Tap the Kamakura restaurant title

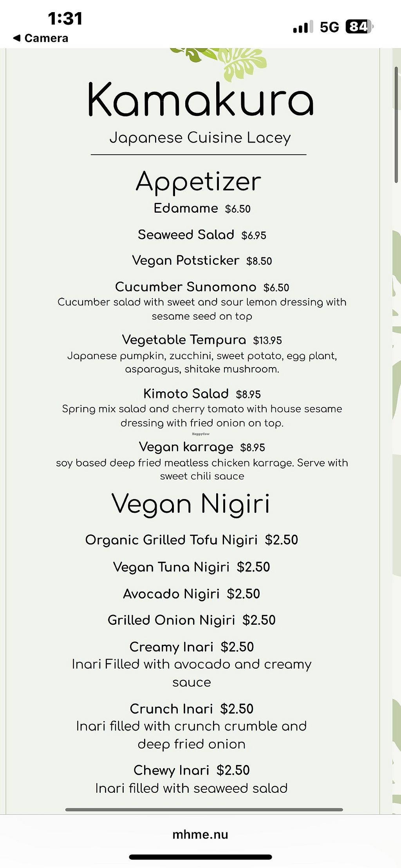tap(200, 100)
